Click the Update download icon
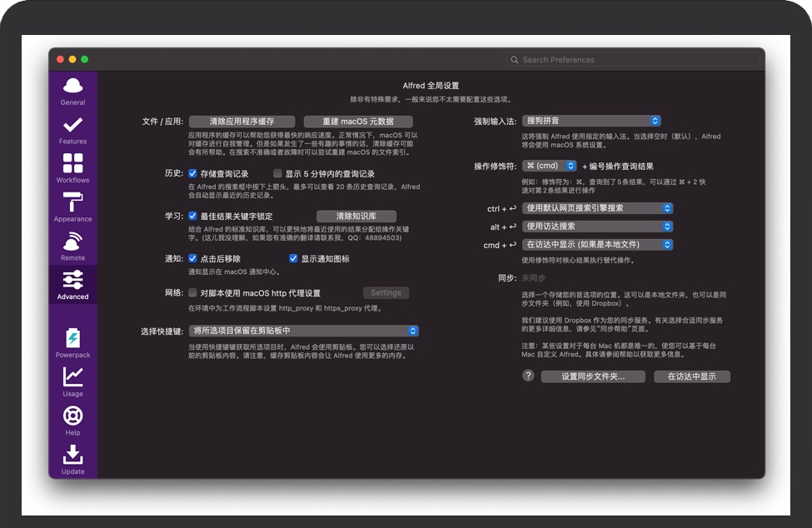Image resolution: width=812 pixels, height=528 pixels. (72, 455)
